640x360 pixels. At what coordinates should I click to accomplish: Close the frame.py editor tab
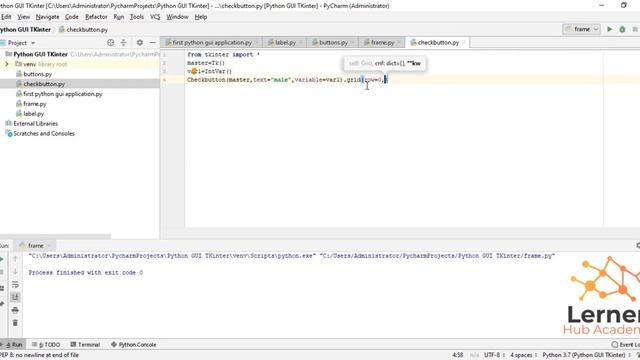399,42
